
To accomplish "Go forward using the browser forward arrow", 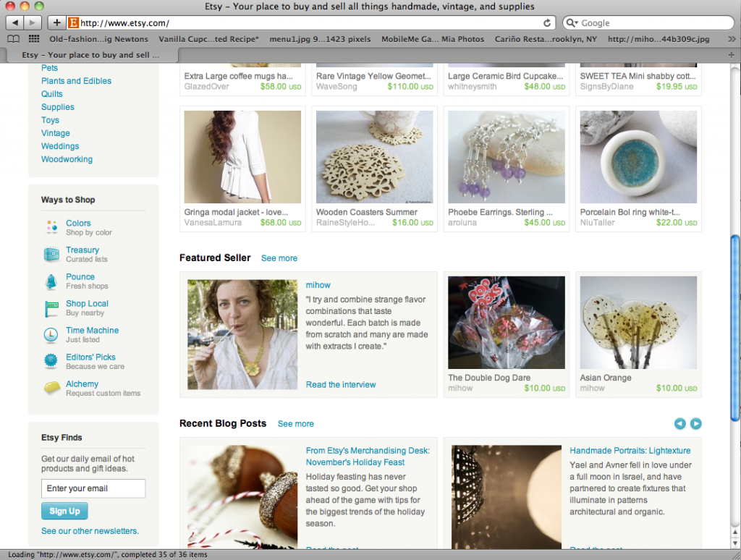I will (x=33, y=22).
